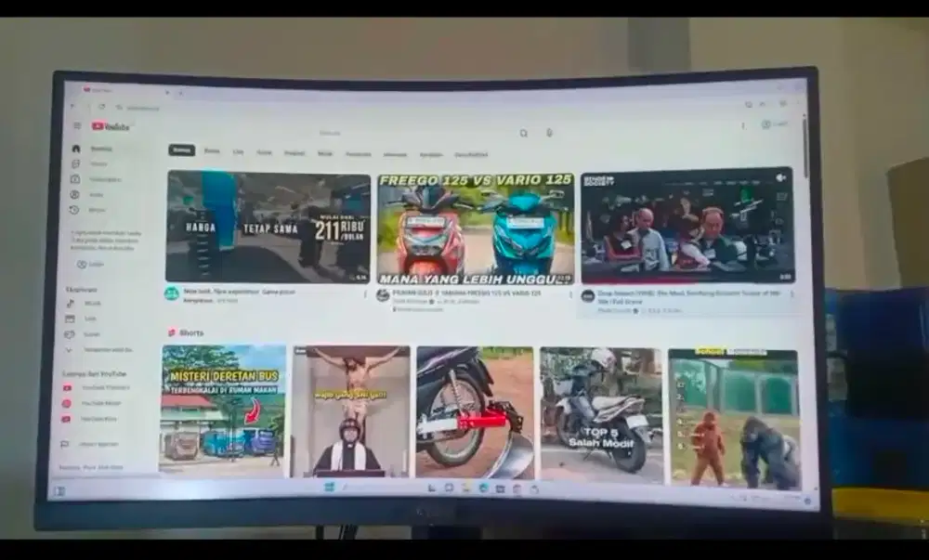Open YouTube Music in the sidebar

(93, 403)
